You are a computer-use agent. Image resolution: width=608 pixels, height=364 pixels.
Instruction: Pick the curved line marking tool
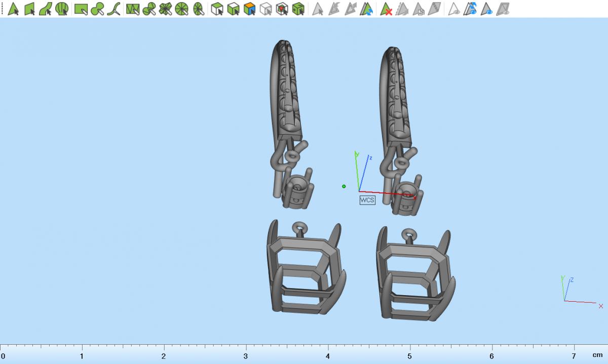point(115,9)
